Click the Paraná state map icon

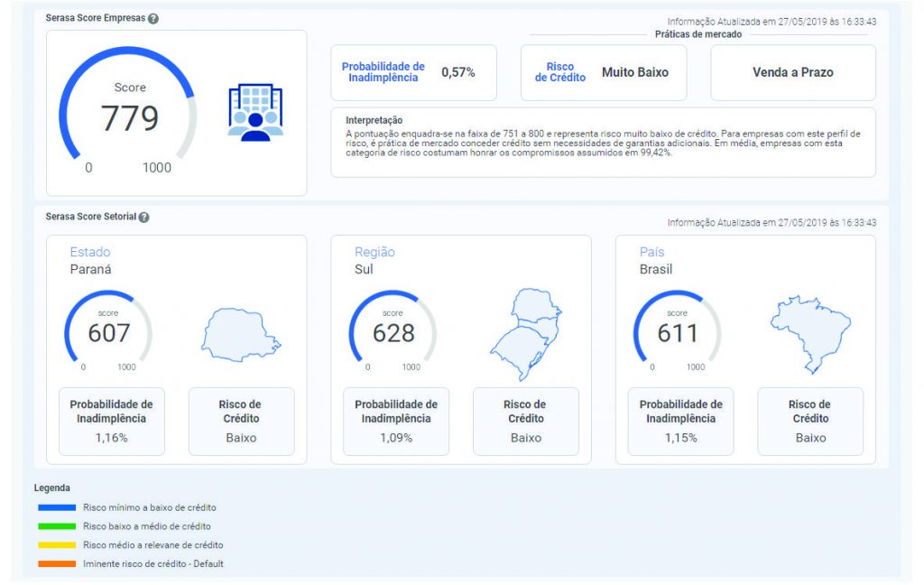[x=241, y=334]
